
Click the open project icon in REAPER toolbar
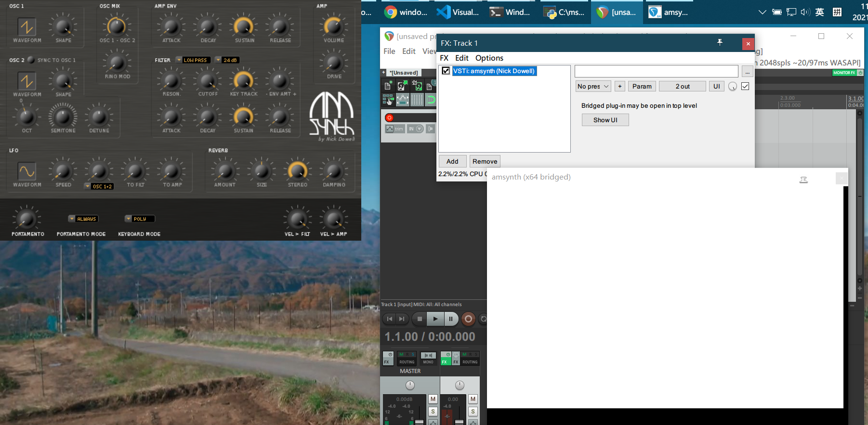tap(402, 86)
